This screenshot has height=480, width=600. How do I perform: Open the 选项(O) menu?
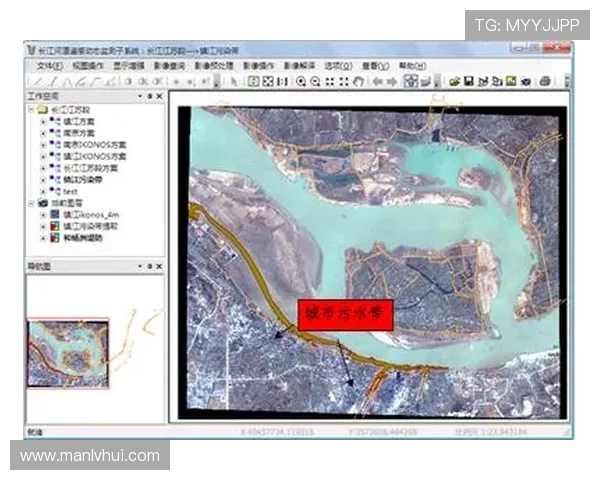[338, 66]
